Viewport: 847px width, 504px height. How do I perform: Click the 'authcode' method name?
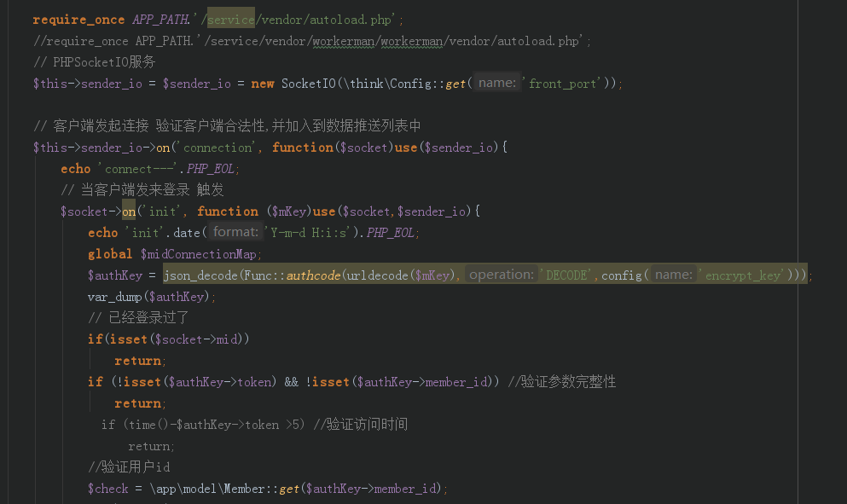313,275
